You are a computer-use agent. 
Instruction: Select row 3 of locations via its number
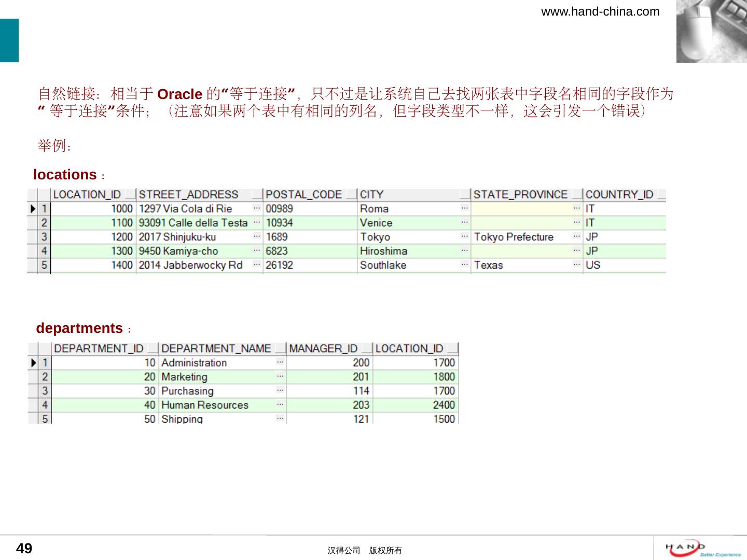pyautogui.click(x=44, y=236)
